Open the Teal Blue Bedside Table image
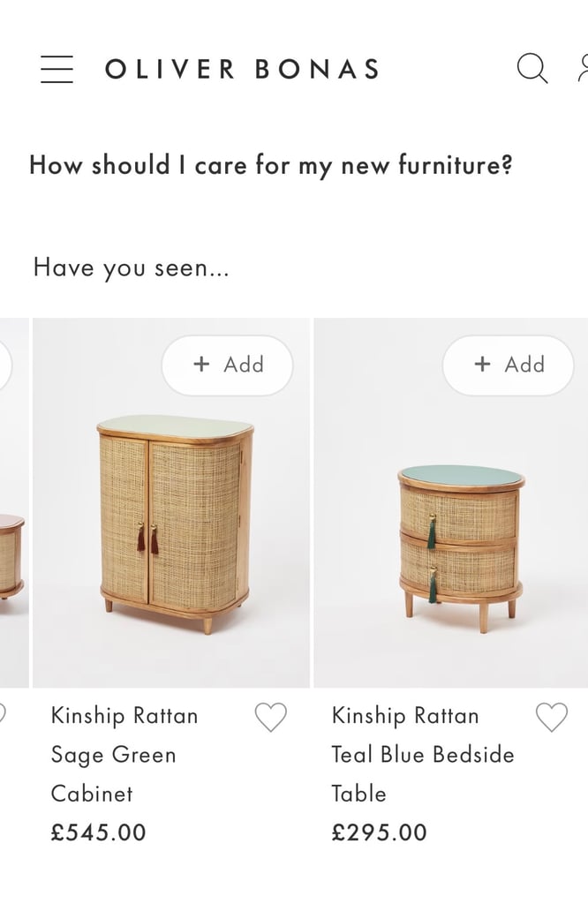The height and width of the screenshot is (904, 588). (451, 502)
